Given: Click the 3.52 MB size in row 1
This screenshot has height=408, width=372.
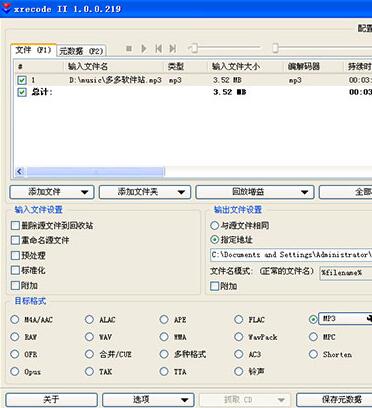Looking at the screenshot, I should (227, 80).
